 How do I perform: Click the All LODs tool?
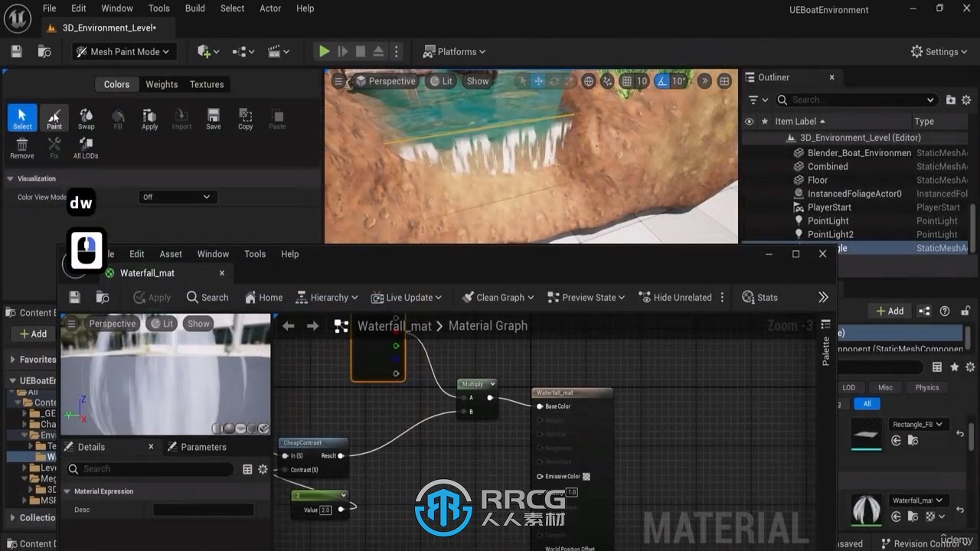click(x=86, y=148)
